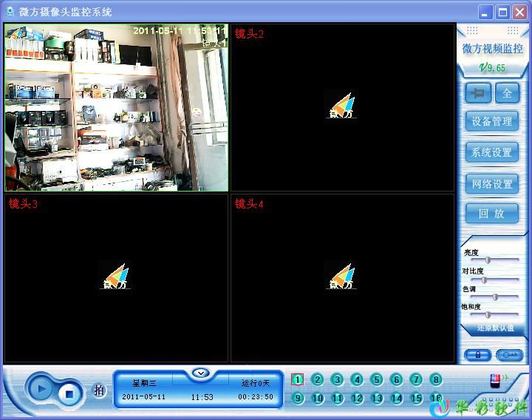The width and height of the screenshot is (532, 420).
Task: Open 设备管理 device management
Action: coord(492,121)
